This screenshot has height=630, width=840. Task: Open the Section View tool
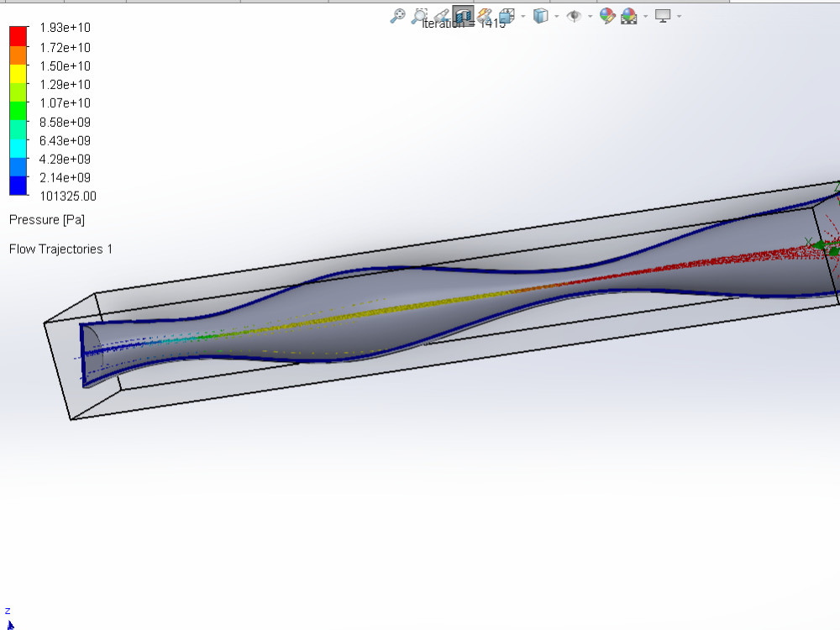click(462, 15)
